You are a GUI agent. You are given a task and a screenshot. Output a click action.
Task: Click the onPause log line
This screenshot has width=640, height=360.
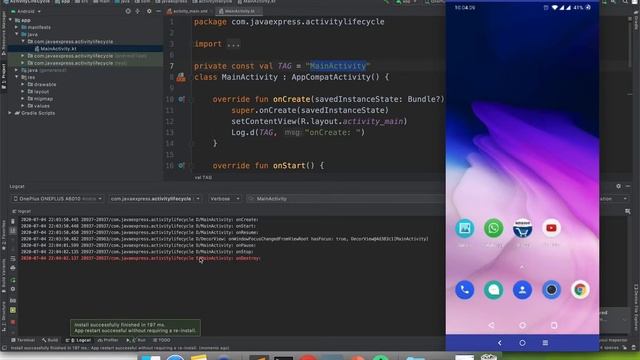pos(138,245)
